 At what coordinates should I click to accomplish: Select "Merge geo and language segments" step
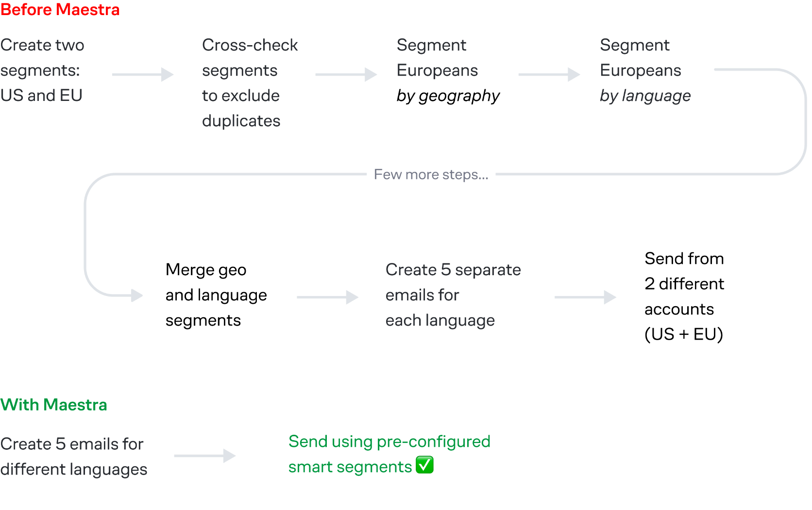tap(216, 295)
